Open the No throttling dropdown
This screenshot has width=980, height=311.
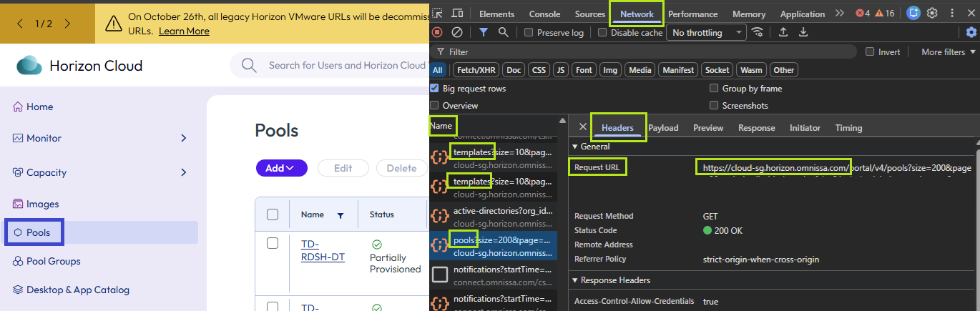[707, 32]
